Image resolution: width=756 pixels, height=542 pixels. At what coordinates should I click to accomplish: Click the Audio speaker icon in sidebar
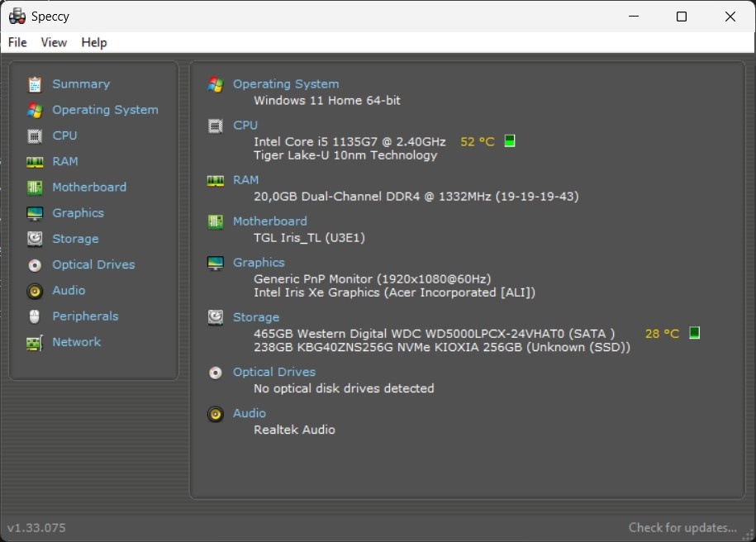tap(34, 290)
